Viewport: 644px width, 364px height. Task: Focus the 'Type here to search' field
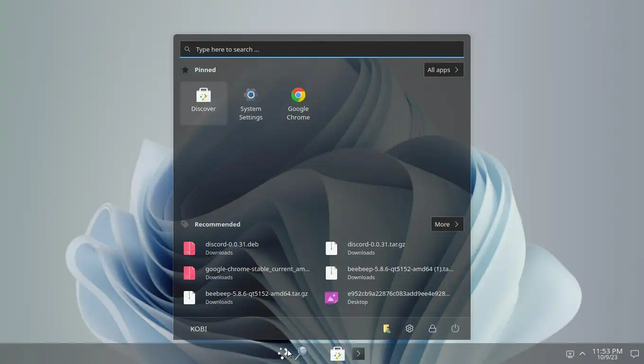(322, 49)
